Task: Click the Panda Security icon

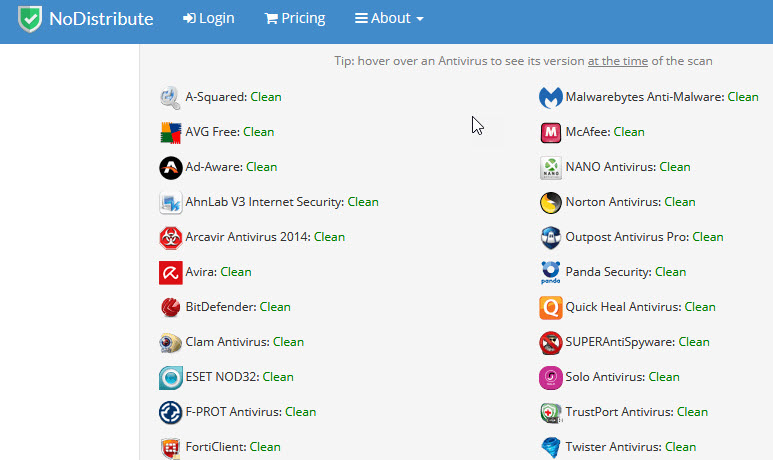Action: click(551, 272)
